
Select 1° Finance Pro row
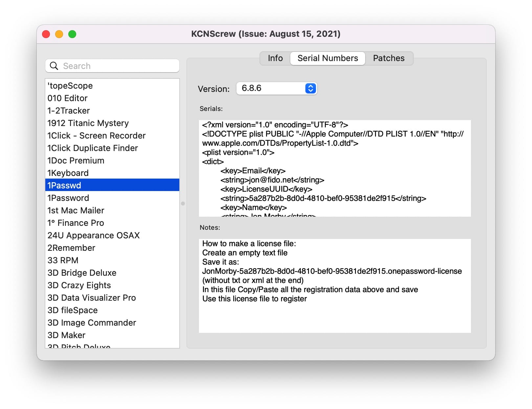[x=112, y=223]
